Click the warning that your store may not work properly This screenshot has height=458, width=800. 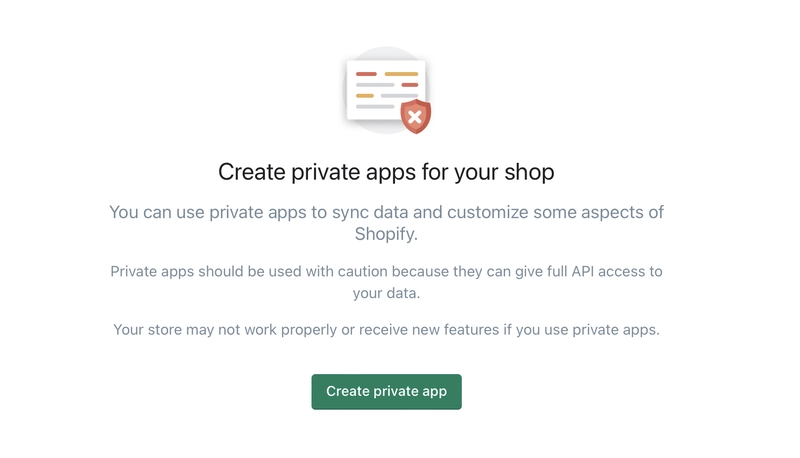[386, 330]
